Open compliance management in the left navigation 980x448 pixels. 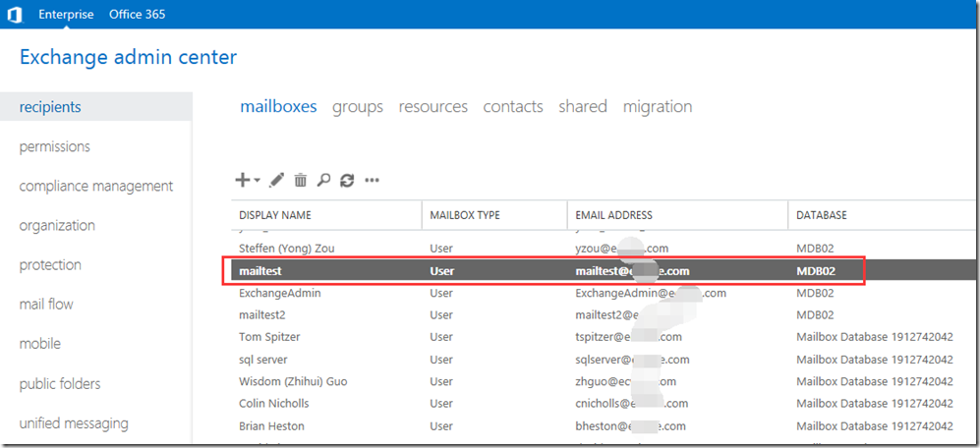96,187
